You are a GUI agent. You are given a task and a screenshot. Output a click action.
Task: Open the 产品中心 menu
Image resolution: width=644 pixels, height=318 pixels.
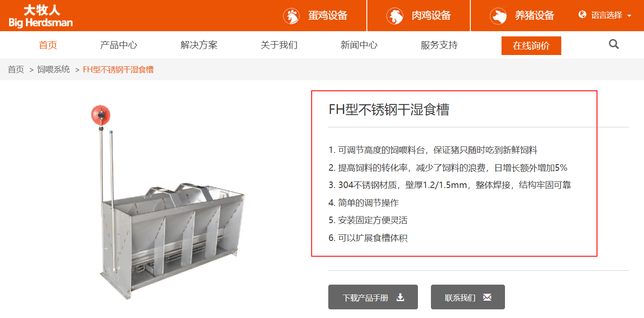tap(119, 45)
